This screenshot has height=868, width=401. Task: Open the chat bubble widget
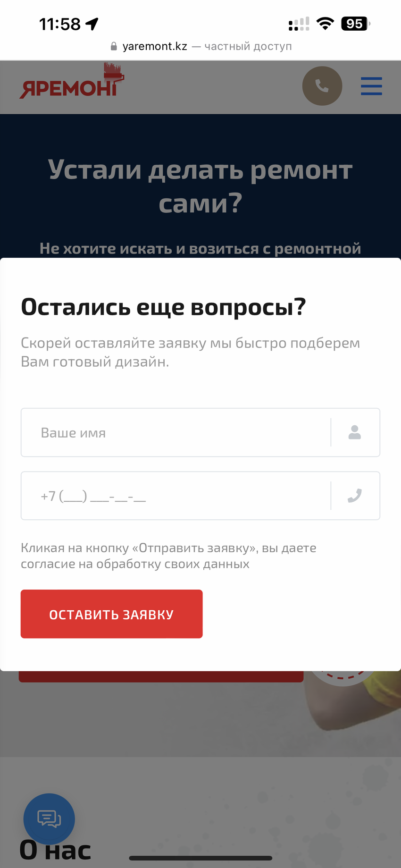49,819
